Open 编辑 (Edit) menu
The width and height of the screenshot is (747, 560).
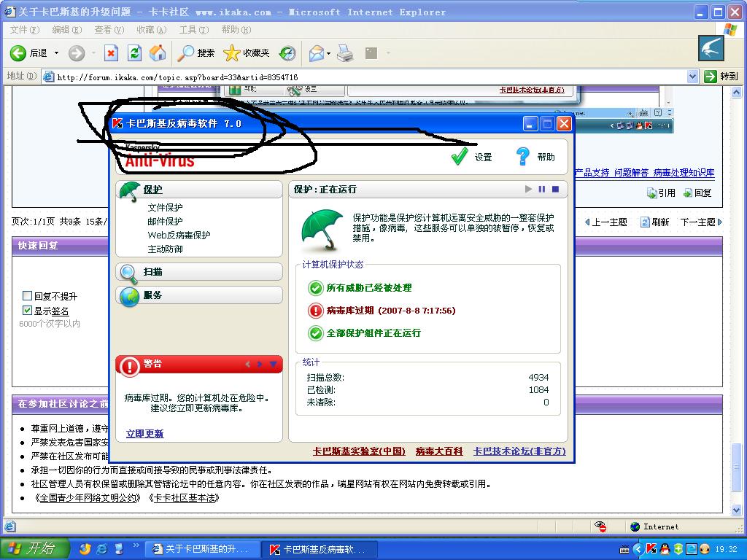click(66, 30)
